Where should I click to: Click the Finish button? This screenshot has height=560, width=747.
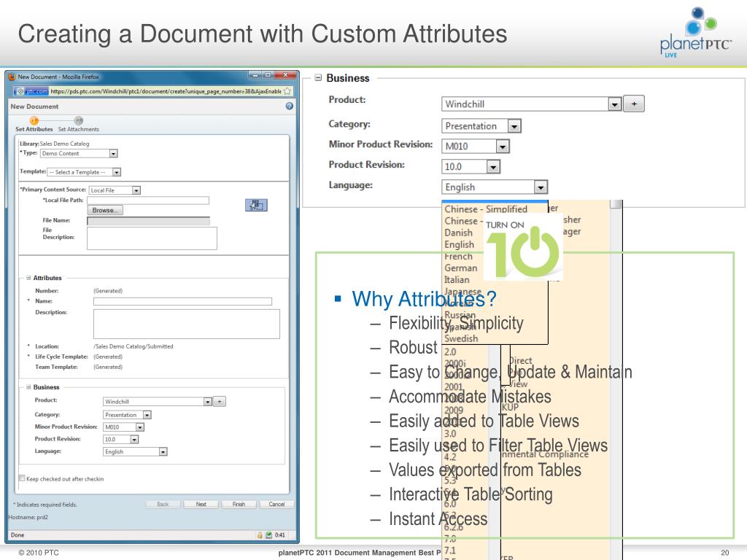point(239,504)
